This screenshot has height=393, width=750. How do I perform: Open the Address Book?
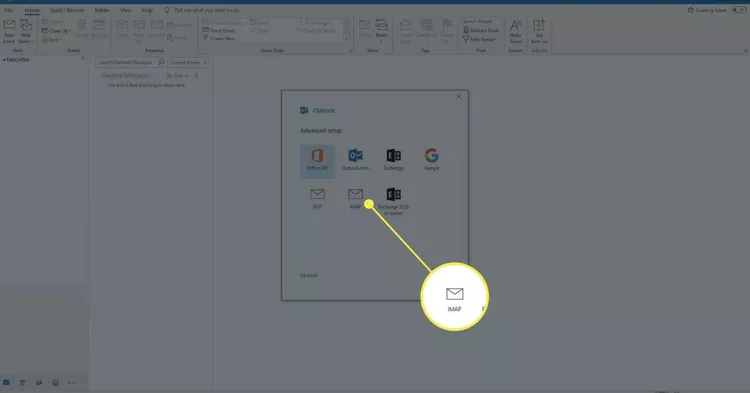[x=481, y=30]
